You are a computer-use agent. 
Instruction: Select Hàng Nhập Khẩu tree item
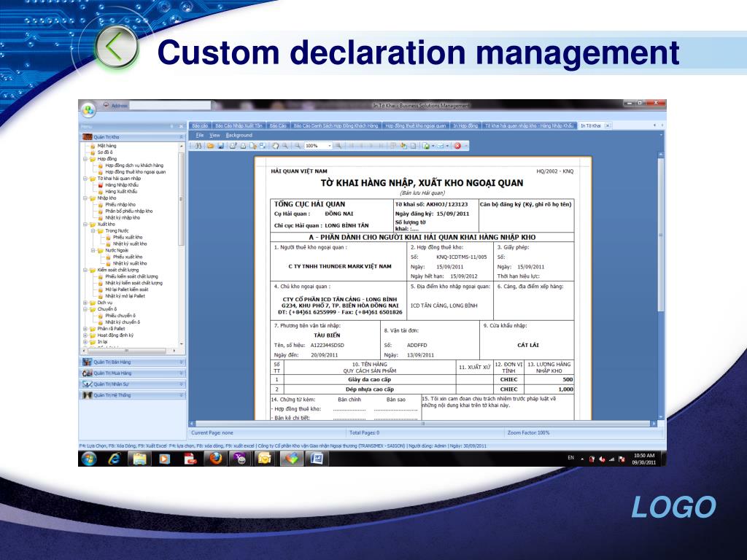tap(122, 184)
